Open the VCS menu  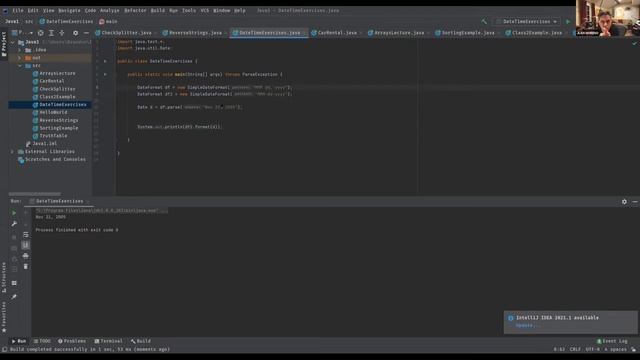pos(204,11)
